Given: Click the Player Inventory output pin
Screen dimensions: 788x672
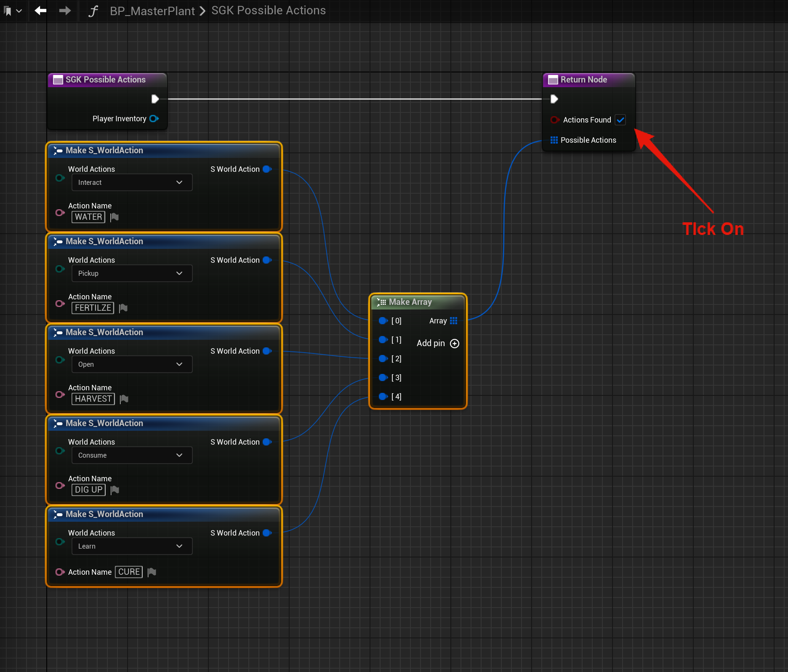Looking at the screenshot, I should point(154,119).
